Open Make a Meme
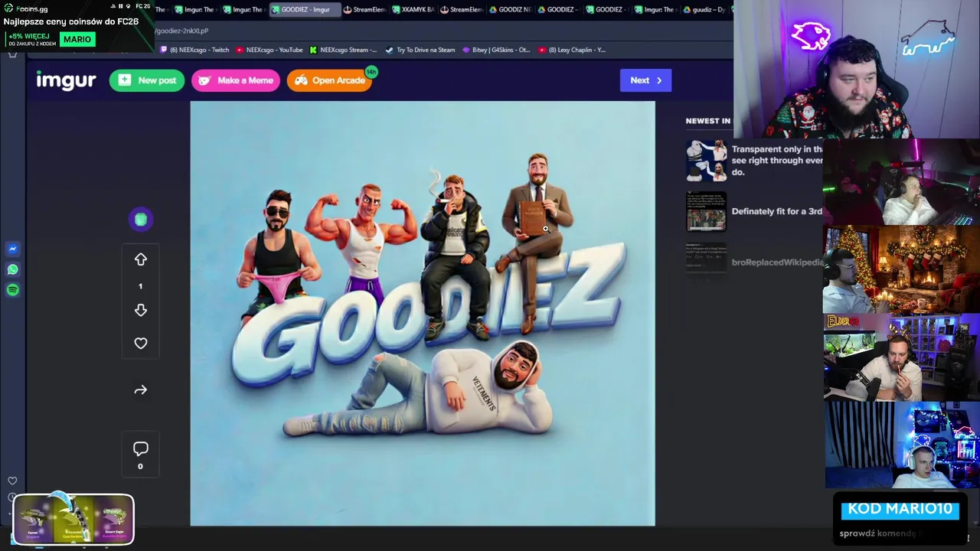 [x=236, y=80]
